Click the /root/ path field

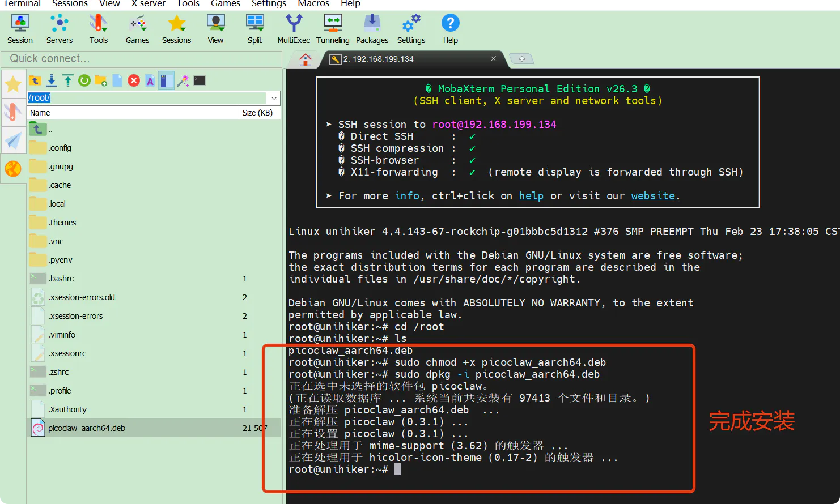point(147,98)
